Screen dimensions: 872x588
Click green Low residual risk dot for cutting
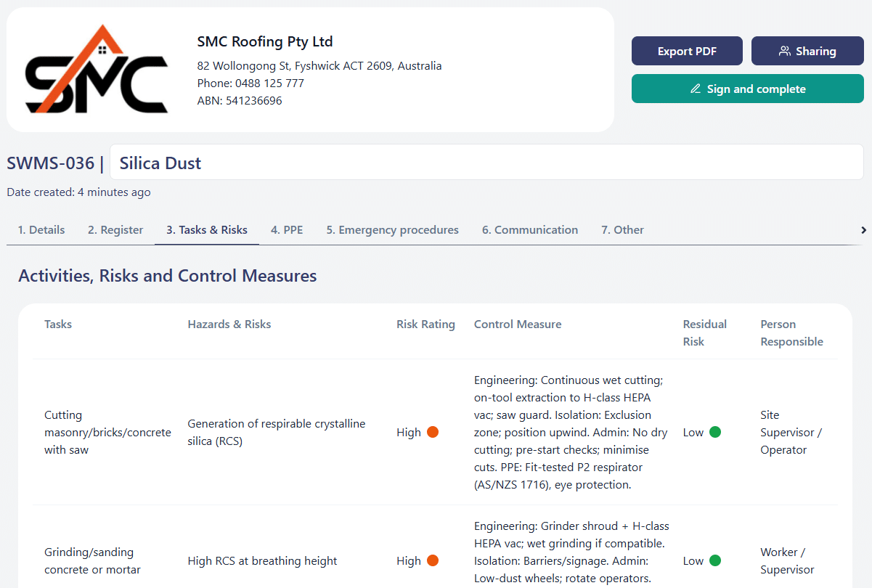(715, 432)
